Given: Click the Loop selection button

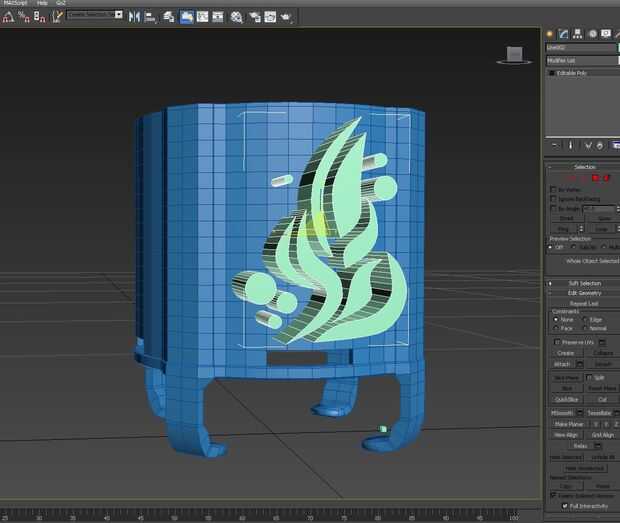Looking at the screenshot, I should coord(601,228).
